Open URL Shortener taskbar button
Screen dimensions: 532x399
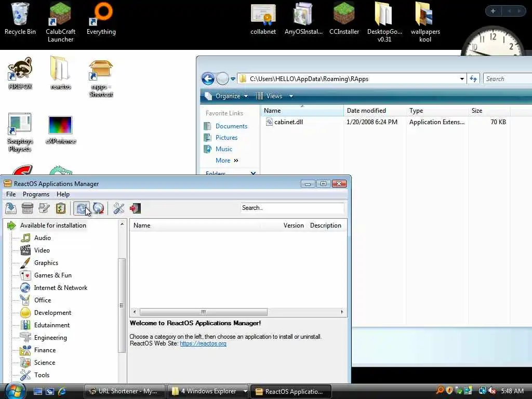[124, 391]
